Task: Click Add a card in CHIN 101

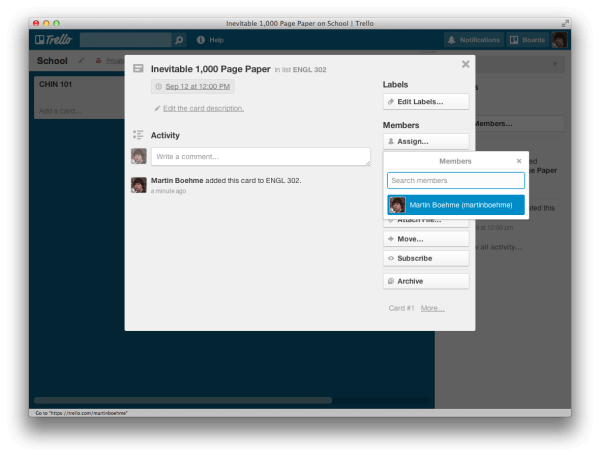Action: coord(60,111)
